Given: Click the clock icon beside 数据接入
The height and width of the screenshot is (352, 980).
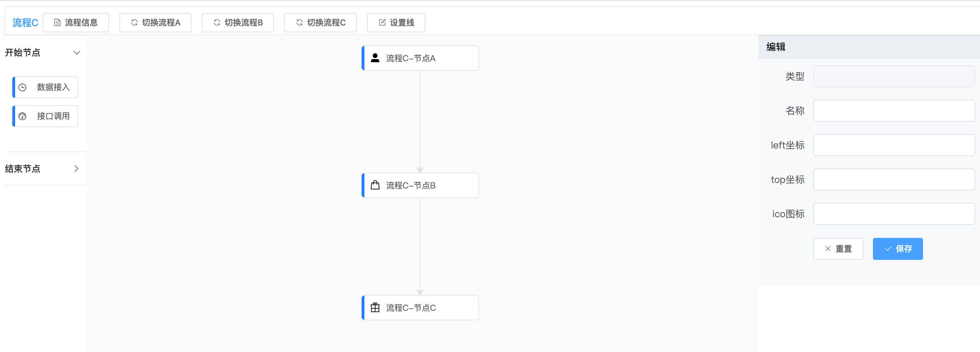Looking at the screenshot, I should (23, 87).
